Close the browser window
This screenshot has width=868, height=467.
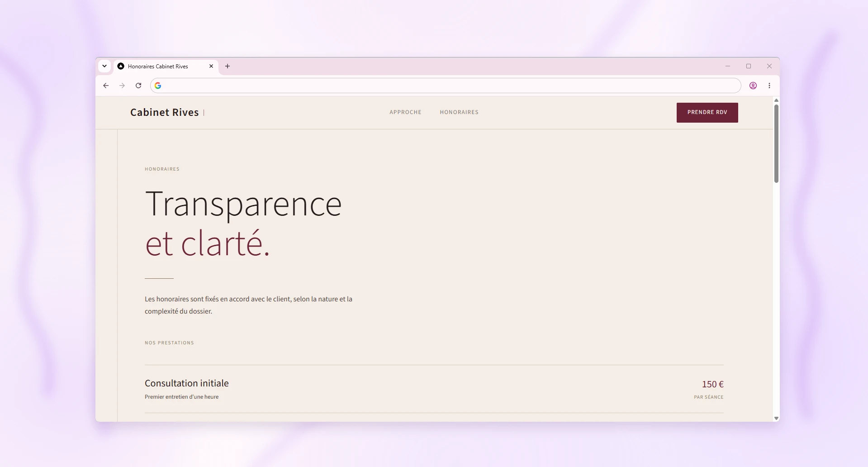(769, 66)
